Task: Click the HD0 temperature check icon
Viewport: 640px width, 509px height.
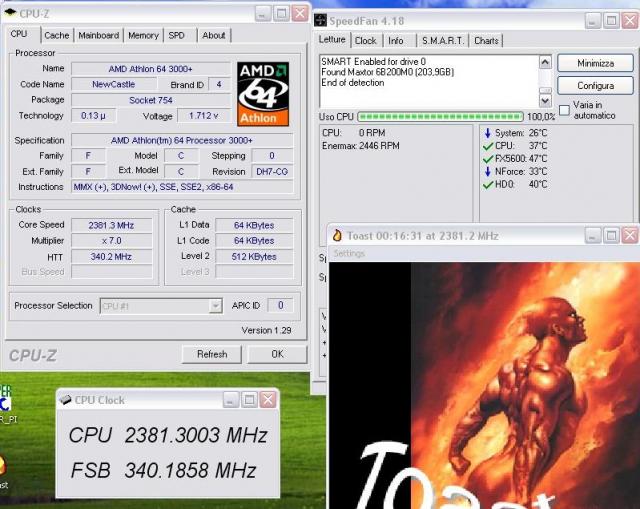Action: (488, 185)
